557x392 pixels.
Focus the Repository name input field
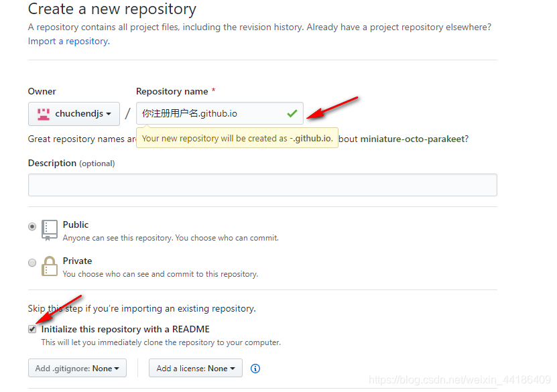(x=220, y=114)
